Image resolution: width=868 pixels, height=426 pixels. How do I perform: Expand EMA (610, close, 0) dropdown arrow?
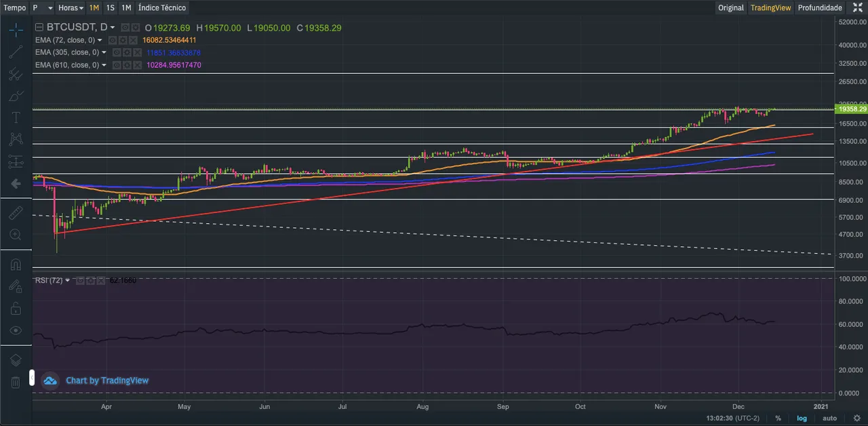pyautogui.click(x=104, y=65)
